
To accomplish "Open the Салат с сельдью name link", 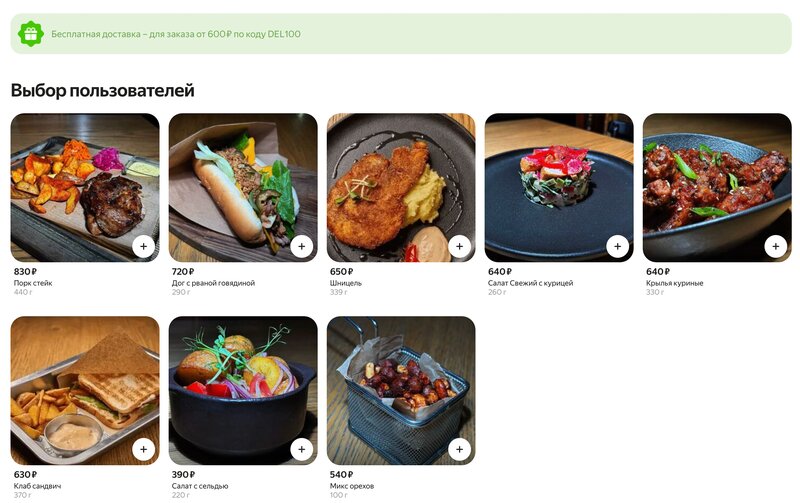I will (200, 486).
